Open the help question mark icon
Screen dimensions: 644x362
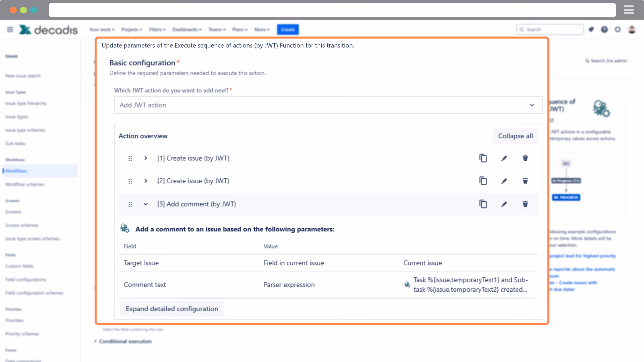604,29
